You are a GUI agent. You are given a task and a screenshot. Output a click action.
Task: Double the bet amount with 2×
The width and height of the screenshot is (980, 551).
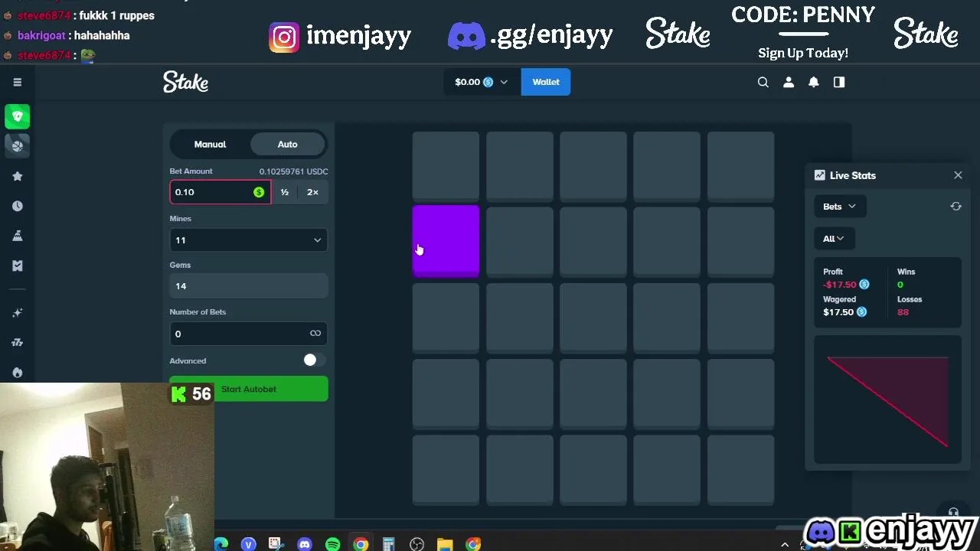(312, 192)
